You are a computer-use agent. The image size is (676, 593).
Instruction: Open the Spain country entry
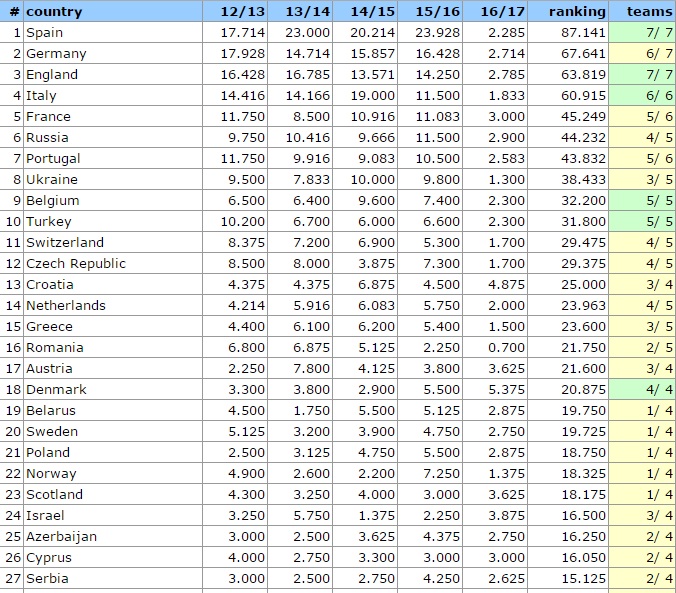pos(44,32)
